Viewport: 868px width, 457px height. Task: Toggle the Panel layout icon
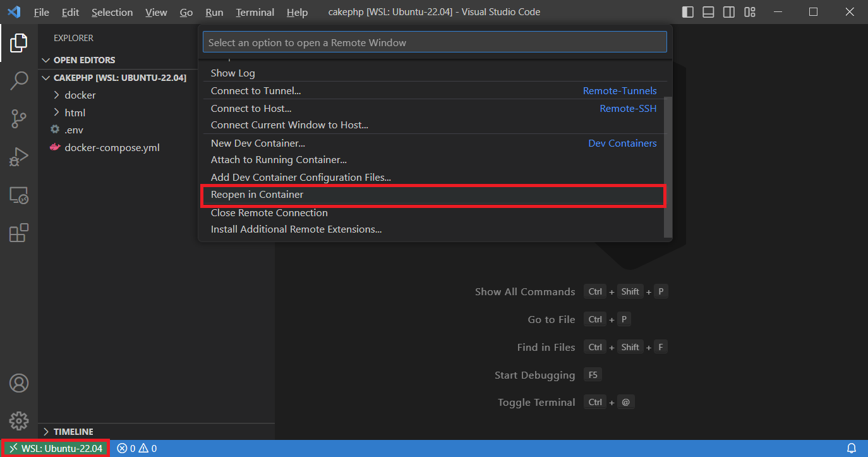[x=708, y=12]
